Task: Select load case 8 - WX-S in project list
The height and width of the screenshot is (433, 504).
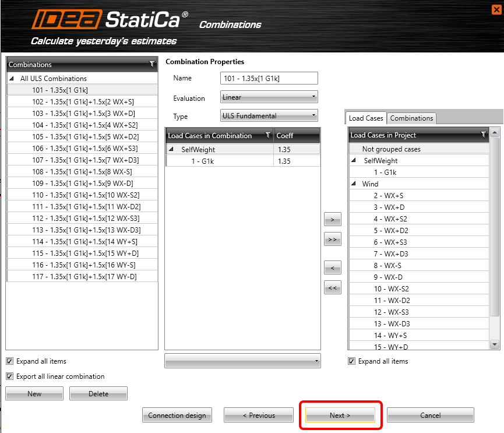Action: [419, 265]
